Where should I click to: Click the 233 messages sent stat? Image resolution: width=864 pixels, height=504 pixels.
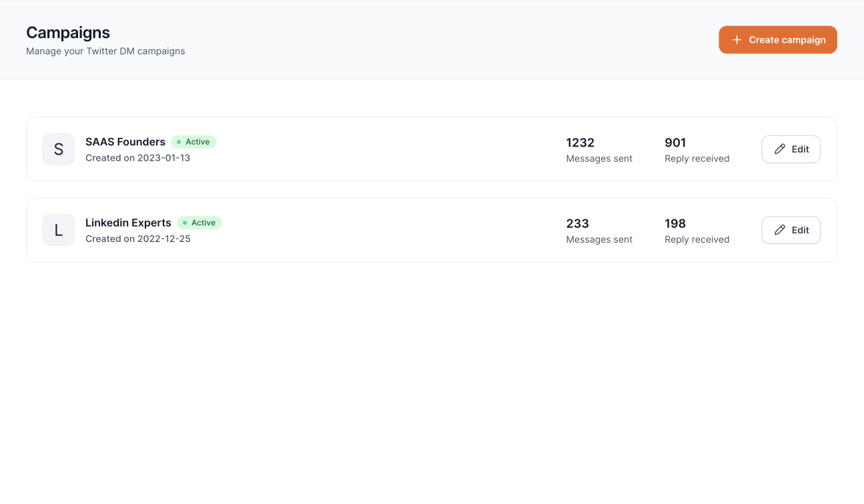(577, 223)
